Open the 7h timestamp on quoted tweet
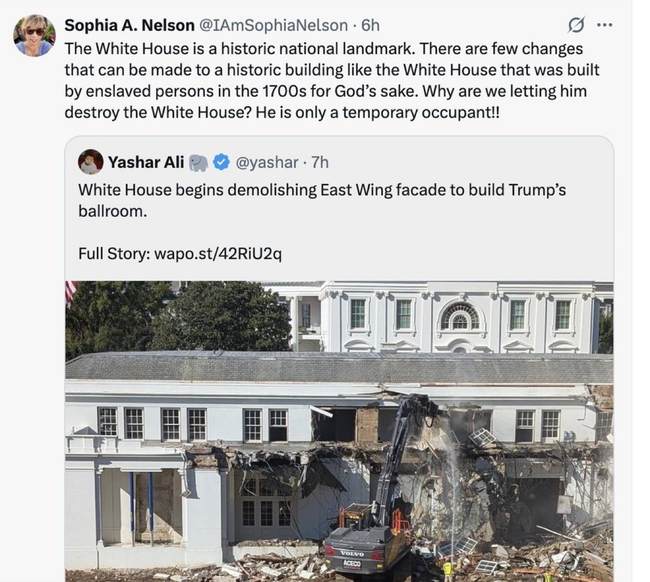 click(x=320, y=162)
